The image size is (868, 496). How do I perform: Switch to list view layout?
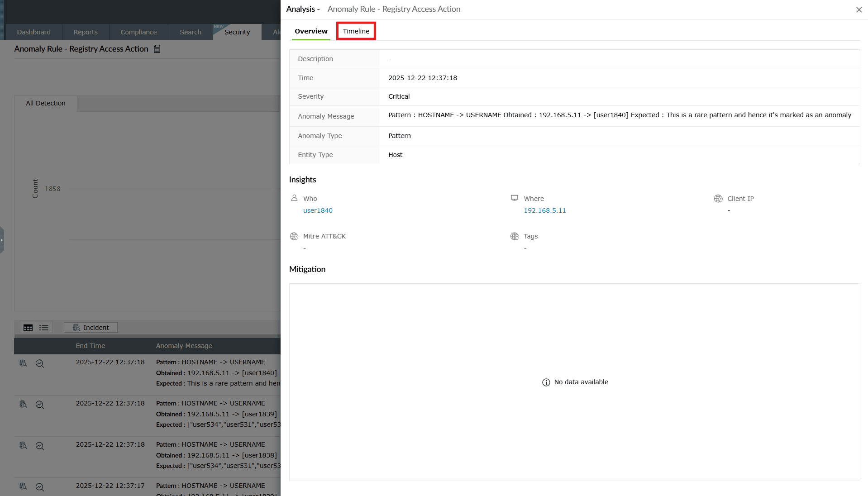pyautogui.click(x=43, y=327)
